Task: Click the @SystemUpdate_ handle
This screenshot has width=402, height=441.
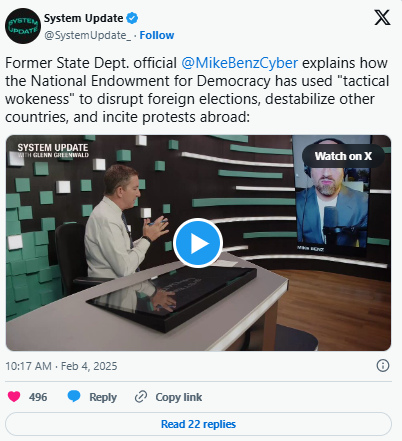Action: (88, 35)
